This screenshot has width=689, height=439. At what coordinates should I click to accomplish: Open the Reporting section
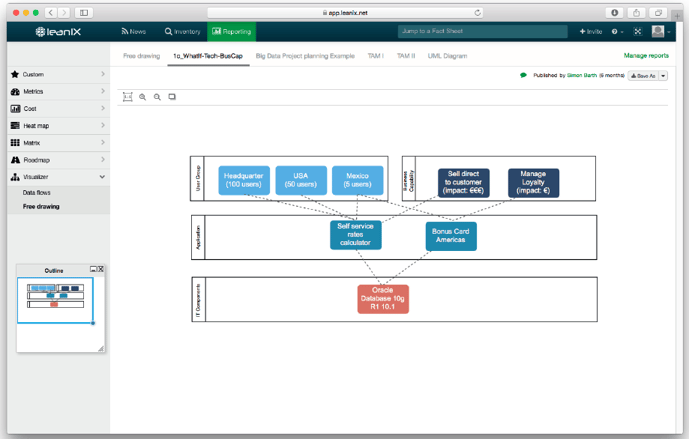[232, 32]
